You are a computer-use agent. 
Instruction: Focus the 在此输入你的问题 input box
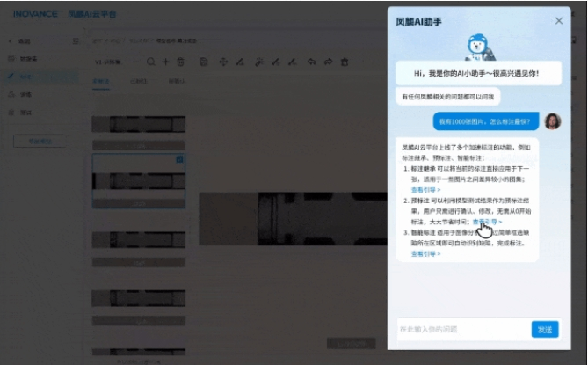[x=463, y=329]
